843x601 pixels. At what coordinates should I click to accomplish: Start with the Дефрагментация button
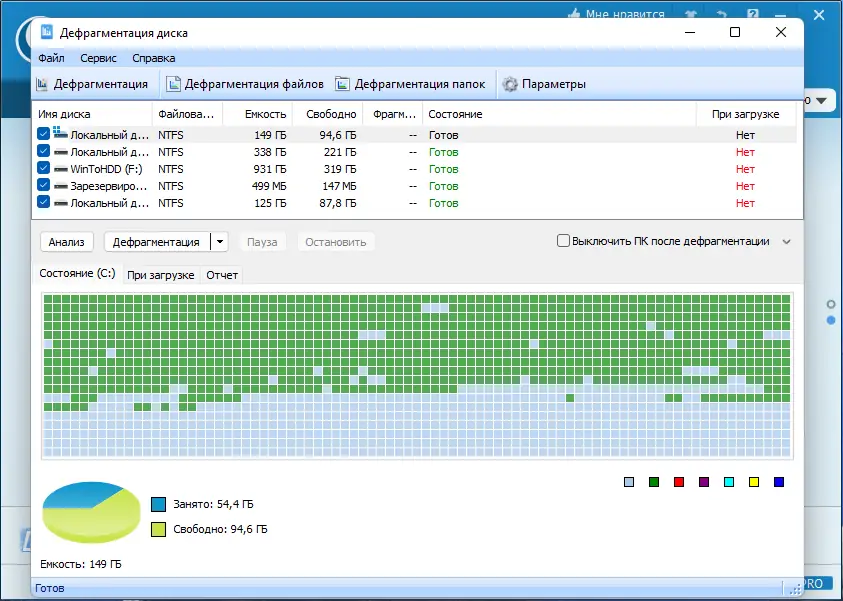coord(156,242)
